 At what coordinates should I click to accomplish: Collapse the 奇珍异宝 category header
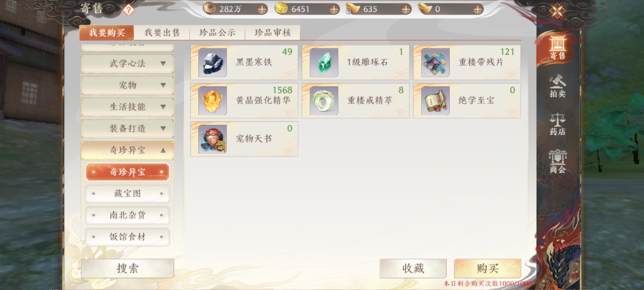127,150
